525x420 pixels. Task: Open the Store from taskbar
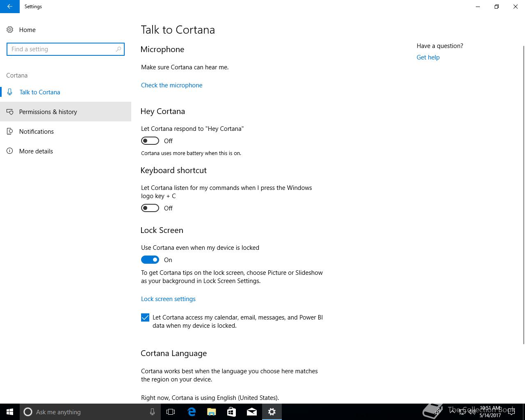click(x=232, y=412)
